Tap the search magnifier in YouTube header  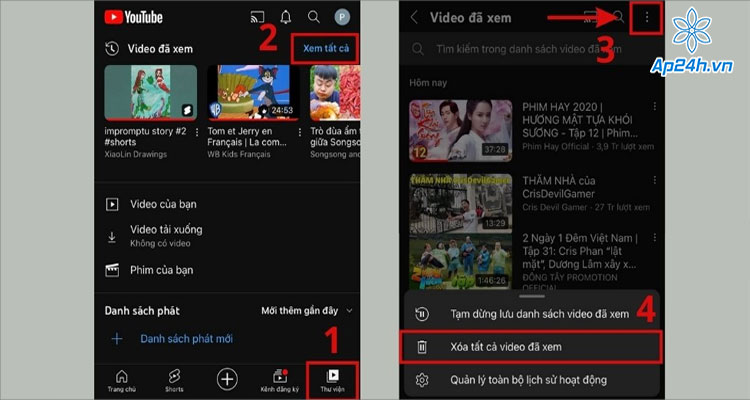click(x=314, y=17)
